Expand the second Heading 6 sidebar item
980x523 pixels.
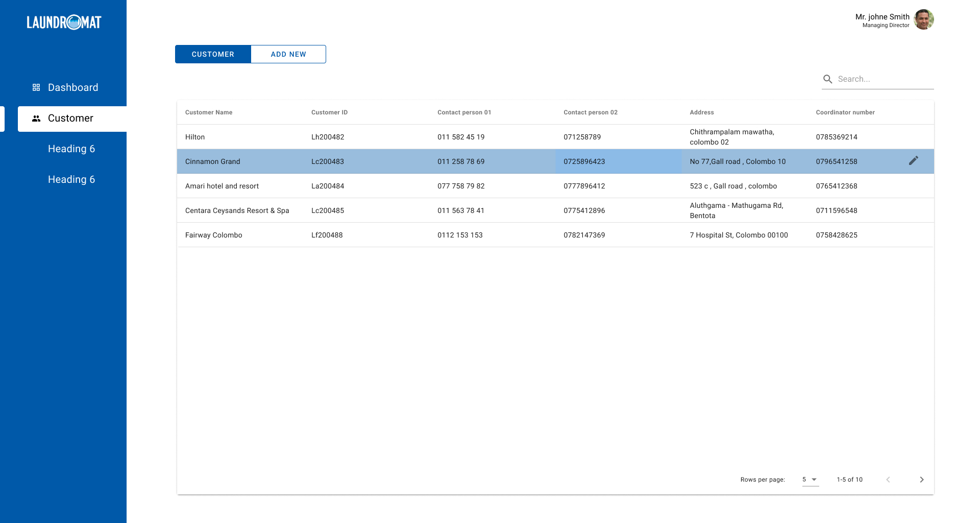(71, 179)
